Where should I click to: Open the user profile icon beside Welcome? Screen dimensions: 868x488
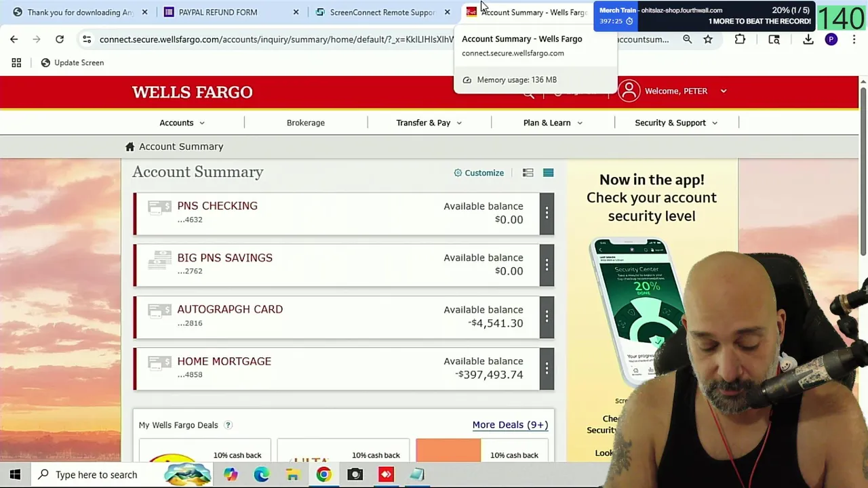(x=629, y=91)
